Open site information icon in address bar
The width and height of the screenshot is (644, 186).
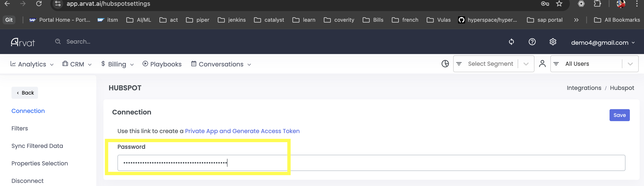[x=58, y=4]
